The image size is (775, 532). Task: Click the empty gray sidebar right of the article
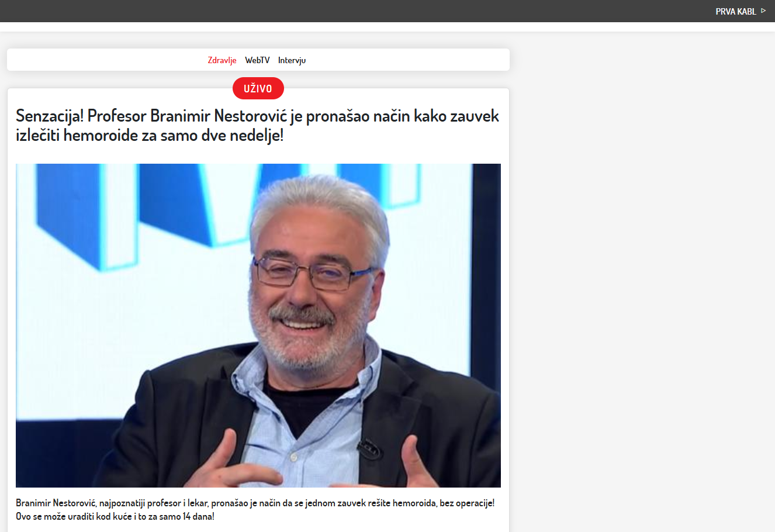point(643,263)
